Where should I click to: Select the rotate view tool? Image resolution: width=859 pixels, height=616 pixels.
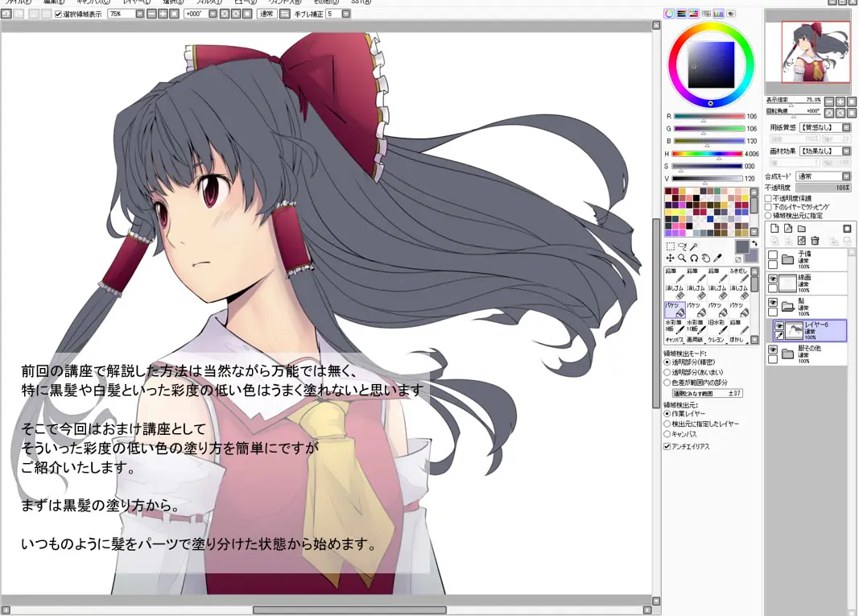click(x=693, y=258)
